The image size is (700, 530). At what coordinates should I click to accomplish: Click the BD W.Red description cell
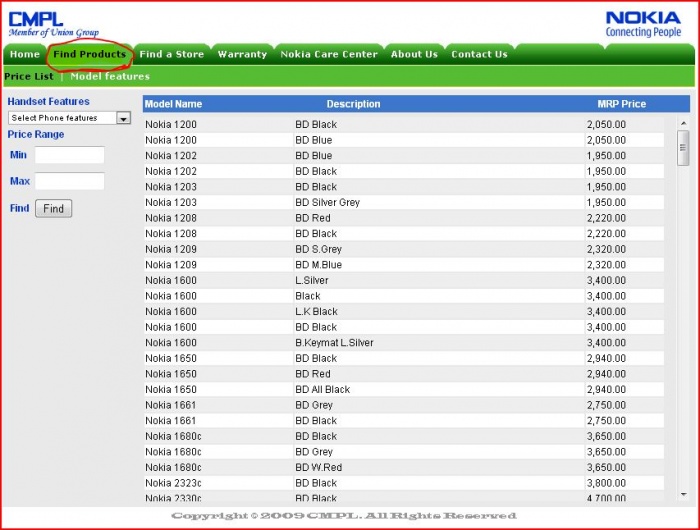tap(319, 467)
